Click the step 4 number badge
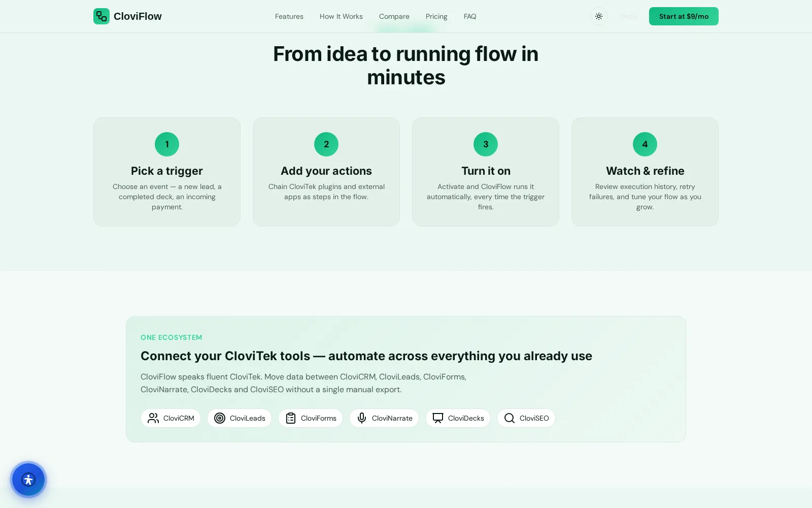Image resolution: width=812 pixels, height=508 pixels. pyautogui.click(x=645, y=144)
